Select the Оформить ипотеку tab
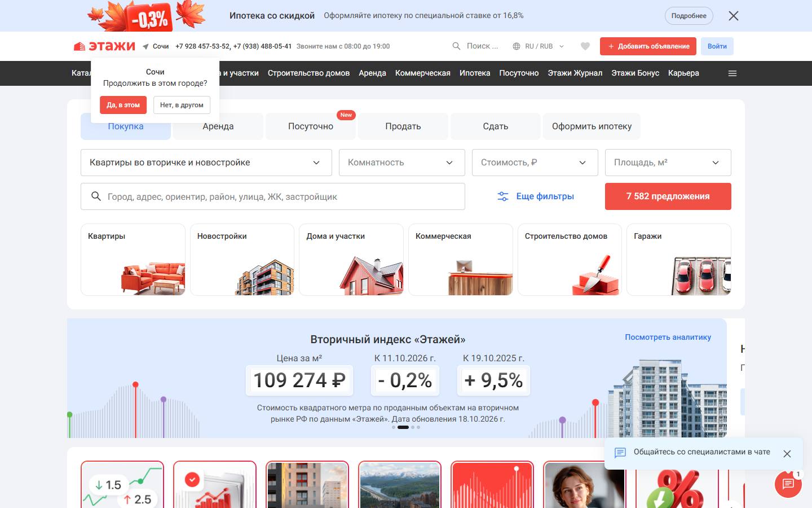This screenshot has width=812, height=508. click(592, 126)
